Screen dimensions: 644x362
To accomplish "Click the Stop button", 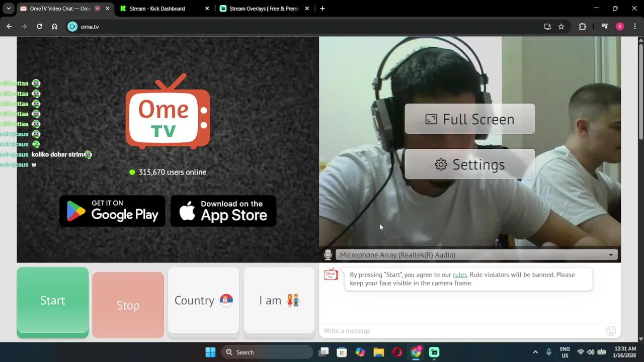I will (128, 305).
